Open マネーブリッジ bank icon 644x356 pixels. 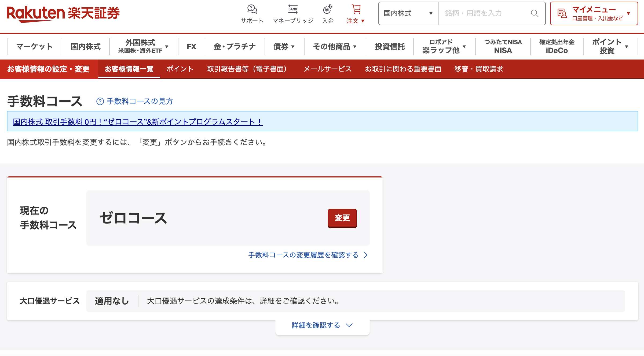293,10
